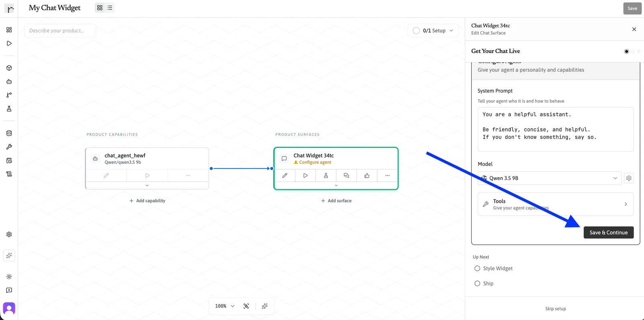Open the feedback chat-plus icon in sidebar
The height and width of the screenshot is (320, 644).
pyautogui.click(x=9, y=290)
